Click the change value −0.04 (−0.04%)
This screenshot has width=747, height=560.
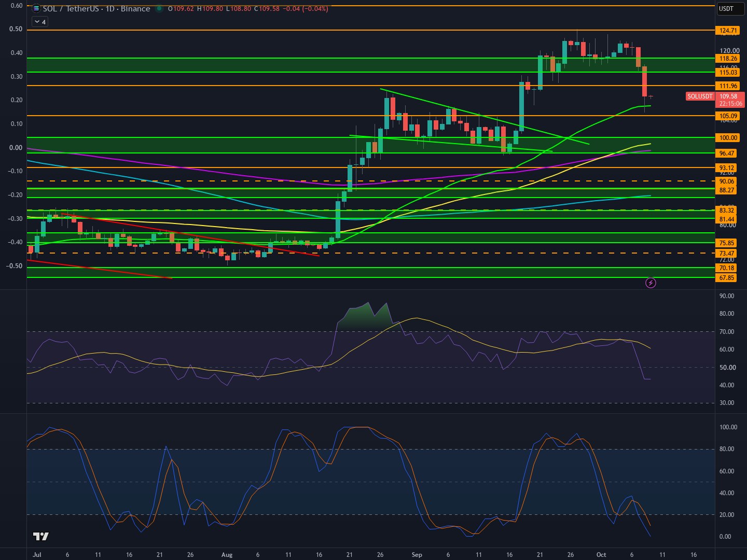[x=305, y=9]
